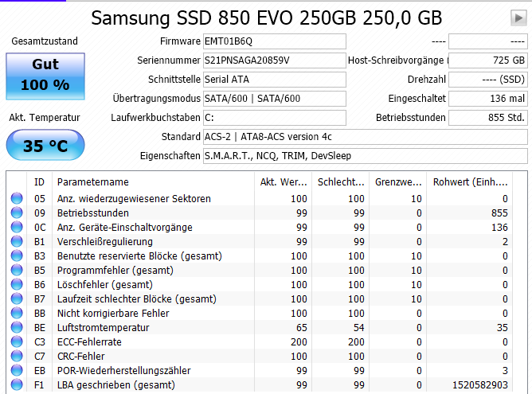Image resolution: width=532 pixels, height=394 pixels.
Task: Select LBA geschrieben (gesamt) name
Action: pyautogui.click(x=116, y=384)
